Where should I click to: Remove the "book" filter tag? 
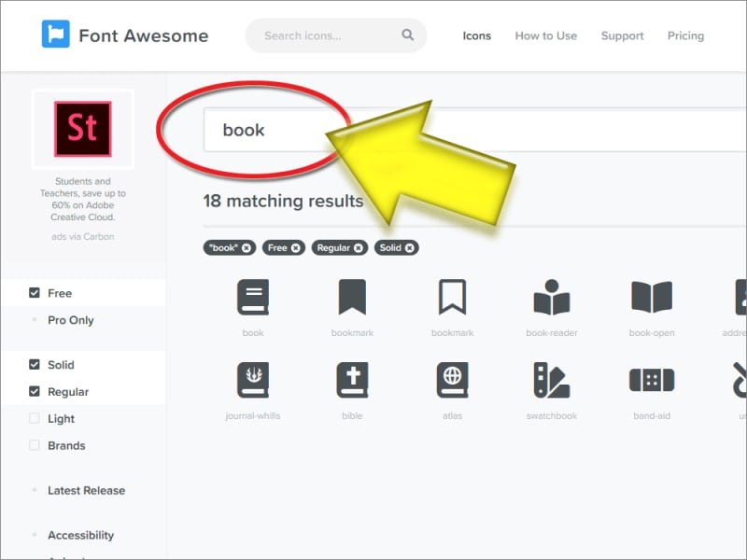(x=247, y=248)
